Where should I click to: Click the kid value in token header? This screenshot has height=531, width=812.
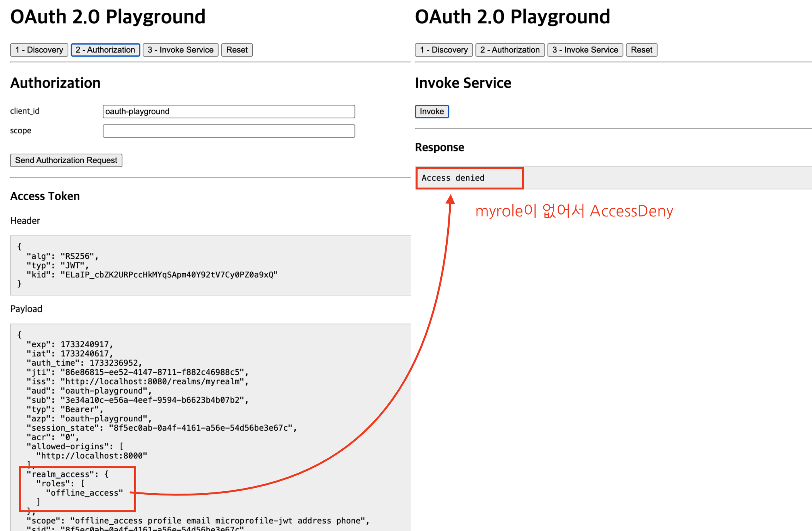point(169,275)
